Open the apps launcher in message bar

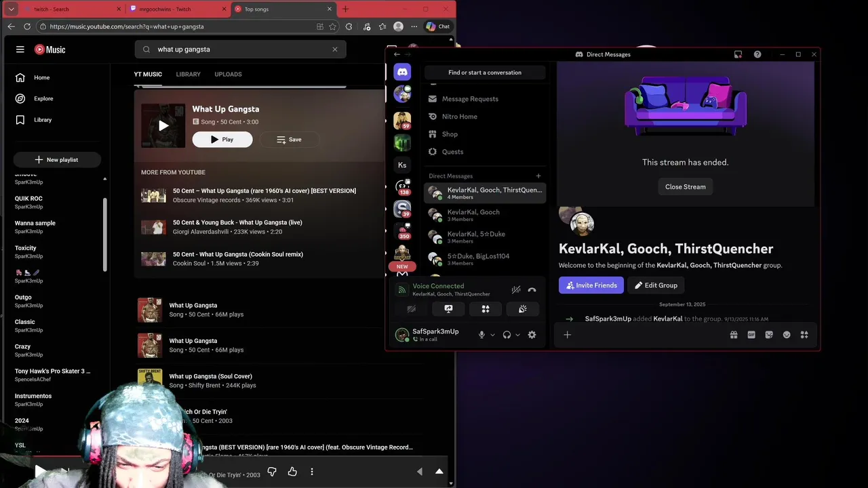(804, 335)
